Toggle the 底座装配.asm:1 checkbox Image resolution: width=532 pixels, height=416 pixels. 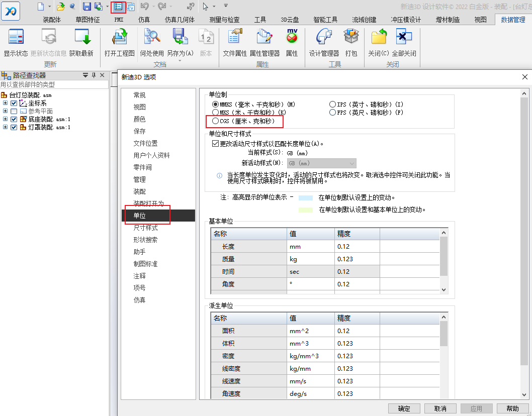tap(14, 120)
